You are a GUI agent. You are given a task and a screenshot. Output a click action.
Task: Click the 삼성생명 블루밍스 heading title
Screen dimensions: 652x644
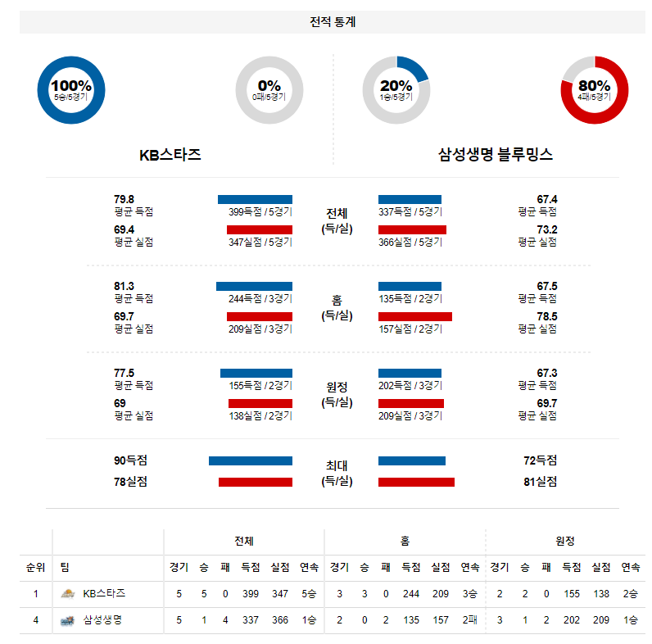[496, 155]
